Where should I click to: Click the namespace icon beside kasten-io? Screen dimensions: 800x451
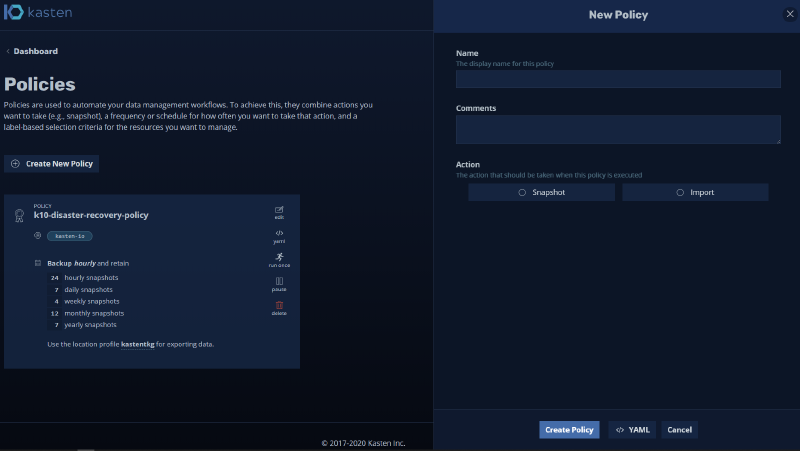click(37, 236)
